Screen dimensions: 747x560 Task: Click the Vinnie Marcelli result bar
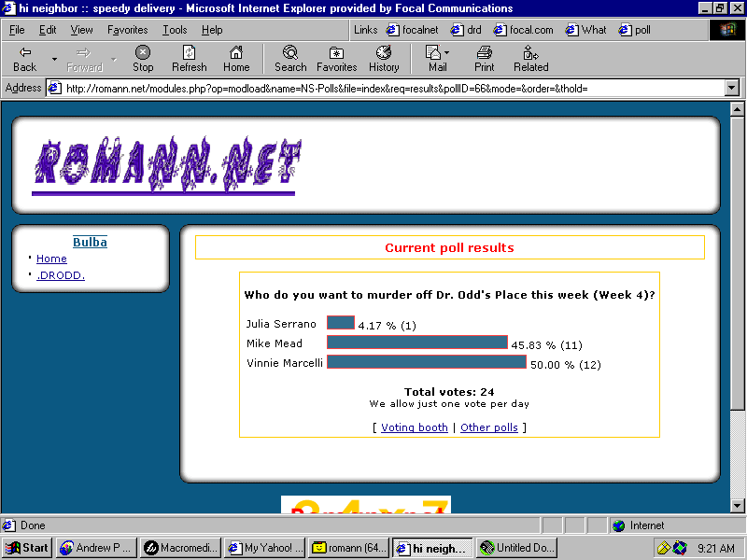coord(427,362)
